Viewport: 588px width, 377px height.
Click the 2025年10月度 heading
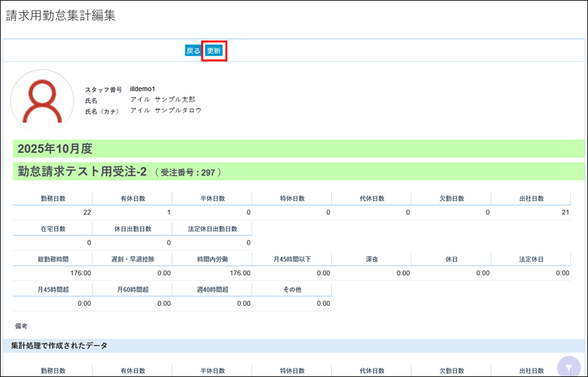[x=55, y=148]
